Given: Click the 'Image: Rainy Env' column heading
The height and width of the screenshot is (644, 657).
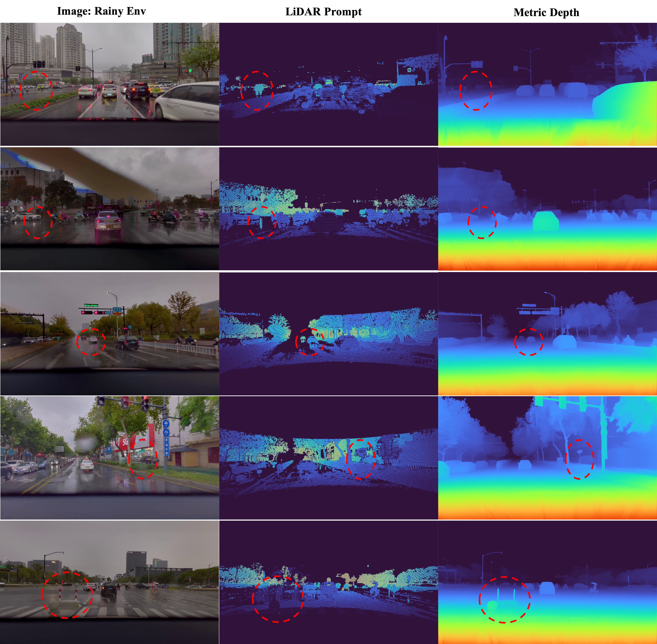Looking at the screenshot, I should pos(101,11).
